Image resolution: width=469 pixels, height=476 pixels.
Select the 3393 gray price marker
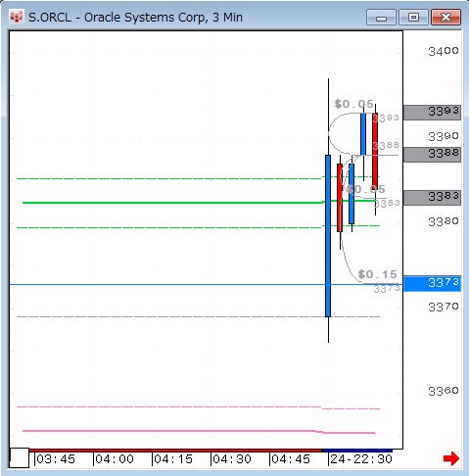432,113
